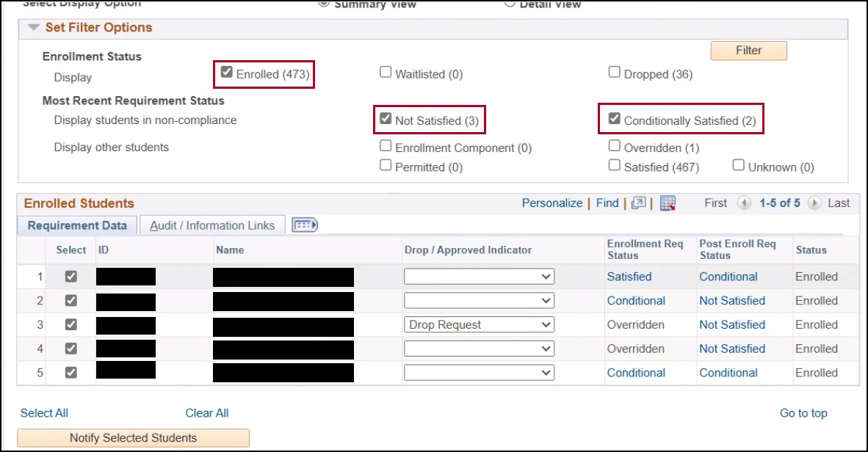Viewport: 868px width, 452px height.
Task: Check the Unknown (0) checkbox
Action: [x=738, y=165]
